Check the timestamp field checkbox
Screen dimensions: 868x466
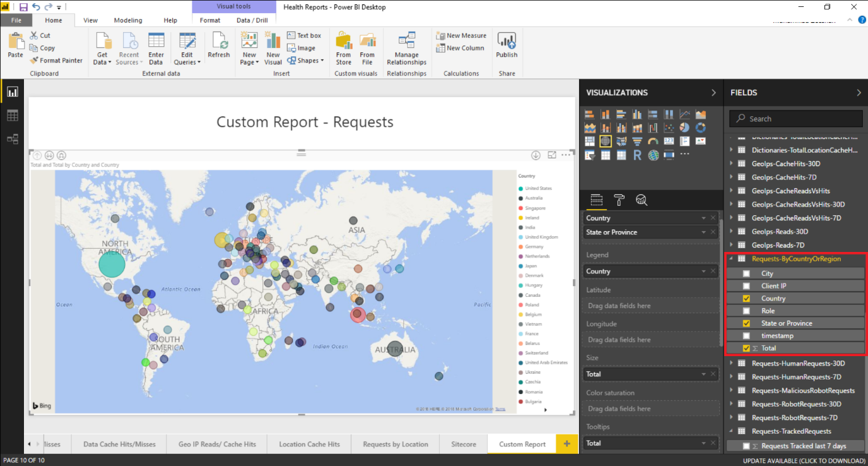tap(746, 335)
